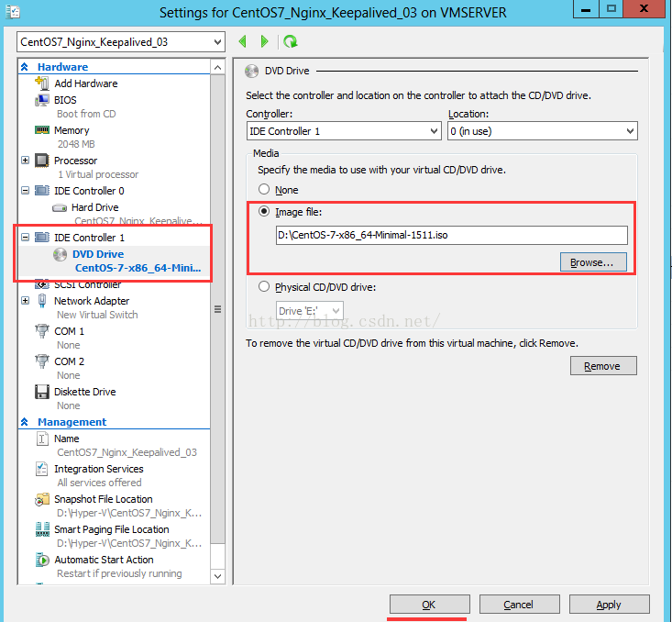
Task: Click the Apply button
Action: pos(609,605)
